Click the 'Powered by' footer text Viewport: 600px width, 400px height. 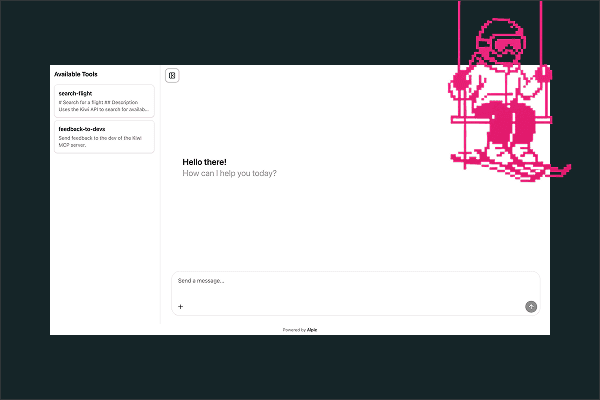294,330
